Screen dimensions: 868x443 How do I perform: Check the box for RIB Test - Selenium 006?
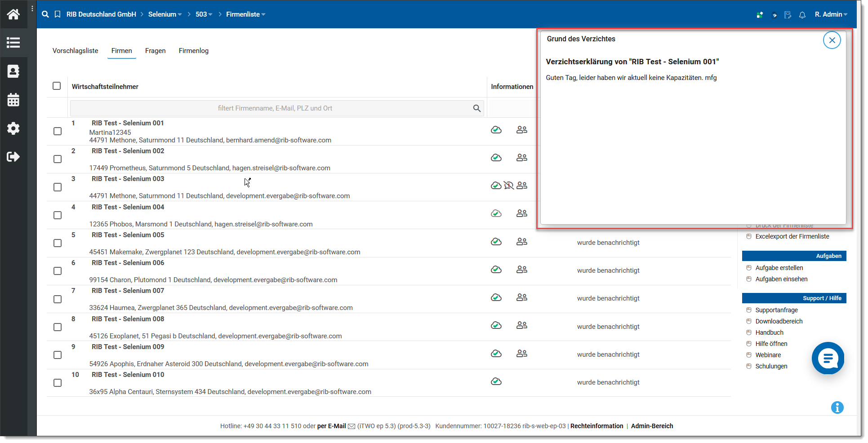point(58,271)
